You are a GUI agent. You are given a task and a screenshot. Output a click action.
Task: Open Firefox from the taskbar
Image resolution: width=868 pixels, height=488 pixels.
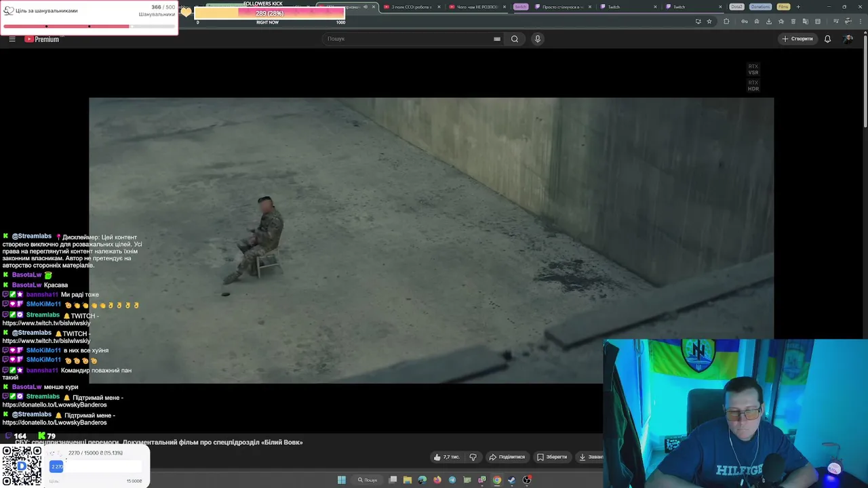click(437, 480)
